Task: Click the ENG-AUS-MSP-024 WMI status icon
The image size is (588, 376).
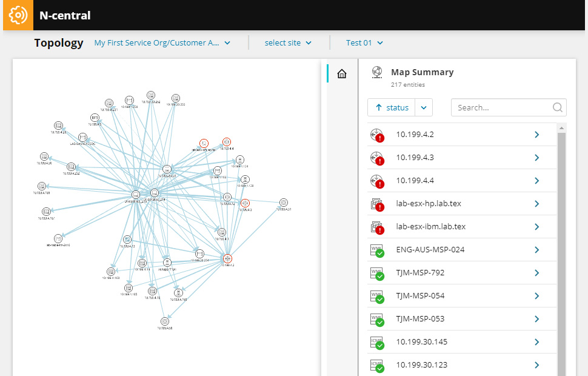Action: [x=377, y=250]
